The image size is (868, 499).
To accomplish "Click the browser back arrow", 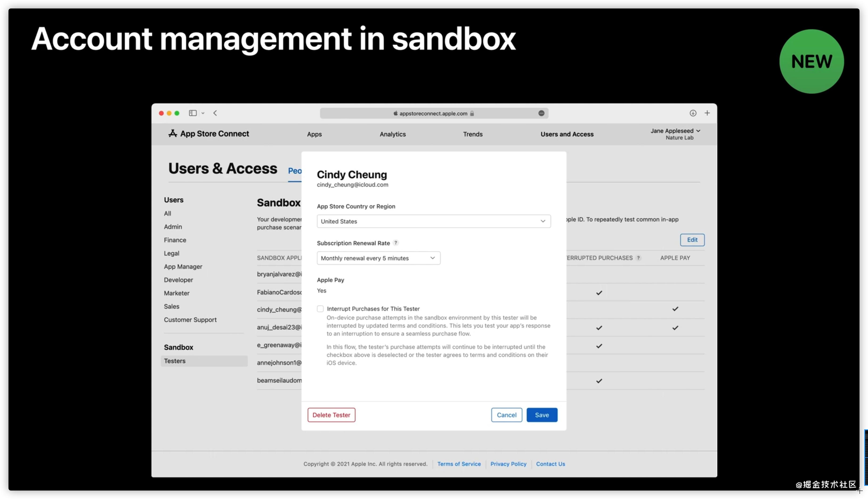I will tap(215, 113).
